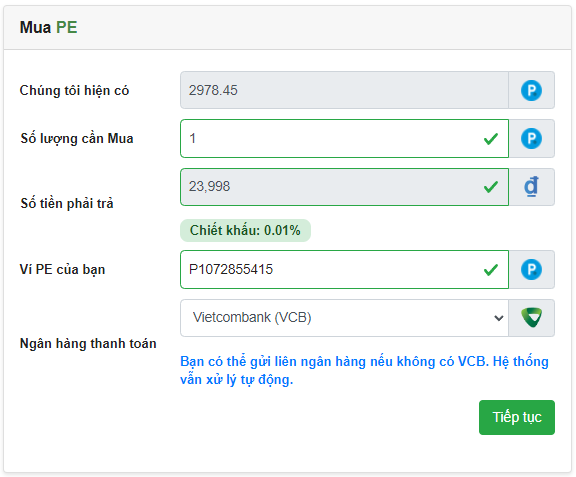Open the Vietcombank (VCB) bank dropdown
The height and width of the screenshot is (477, 576).
tap(344, 318)
